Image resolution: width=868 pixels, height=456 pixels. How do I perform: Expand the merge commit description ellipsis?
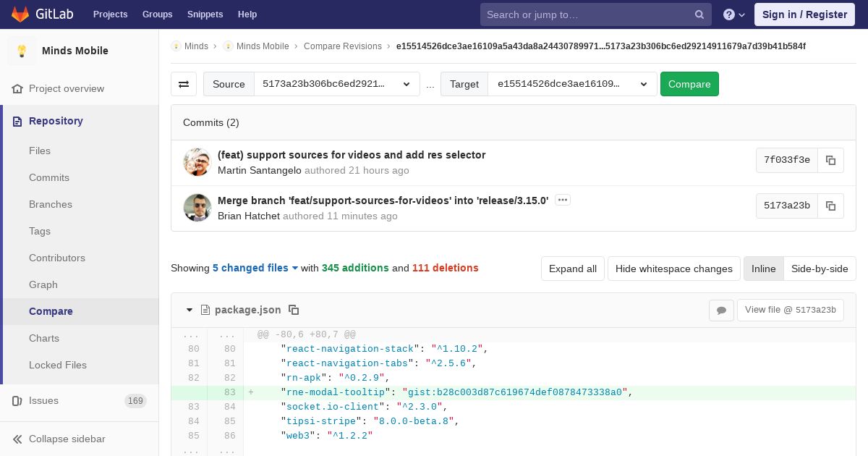click(563, 200)
